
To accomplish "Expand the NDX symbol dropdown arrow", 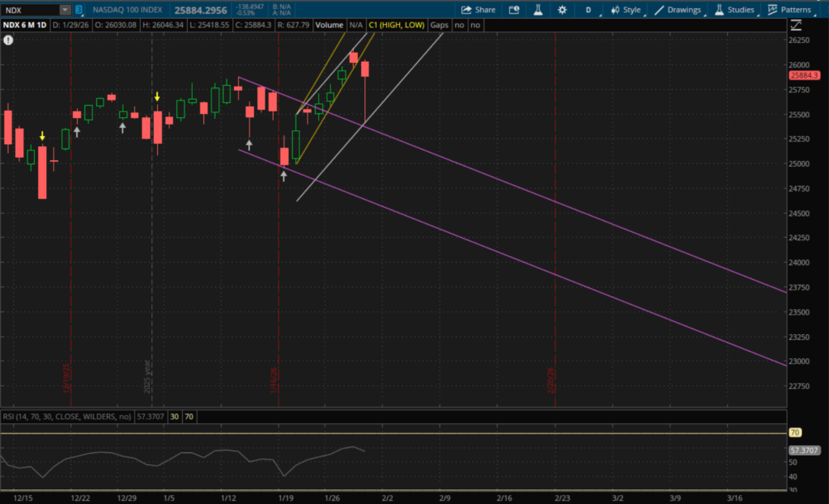I will pyautogui.click(x=65, y=10).
